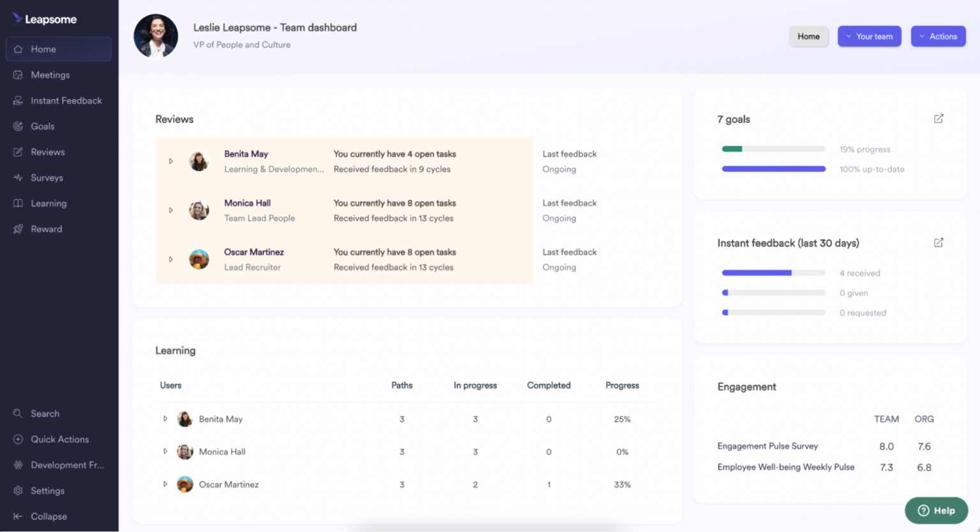This screenshot has width=980, height=532.
Task: Open Quick Actions from the sidebar
Action: coord(17,439)
